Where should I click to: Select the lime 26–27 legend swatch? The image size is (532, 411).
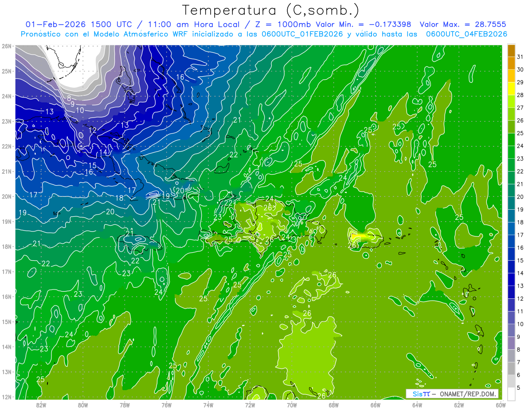(511, 114)
